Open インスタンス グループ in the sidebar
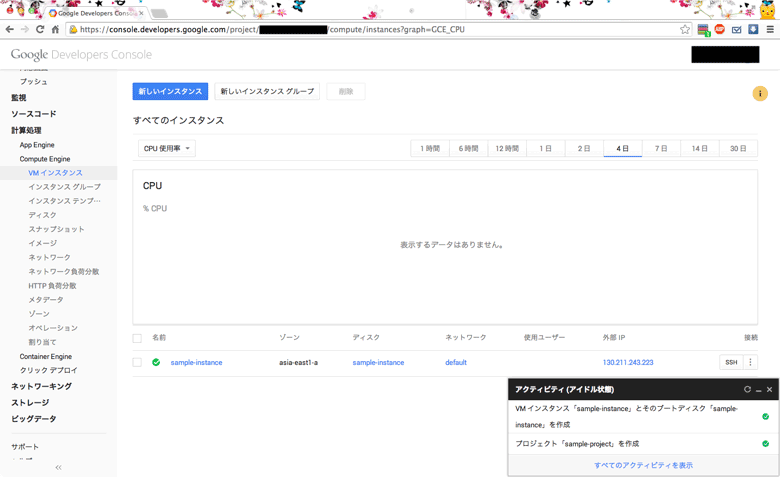This screenshot has width=780, height=477. click(x=64, y=187)
